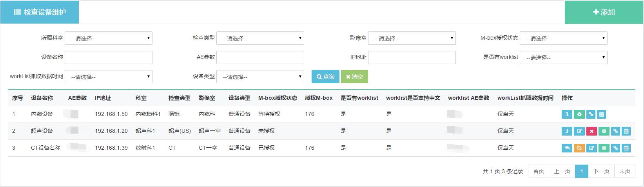Click the IP地址 column header

103,98
